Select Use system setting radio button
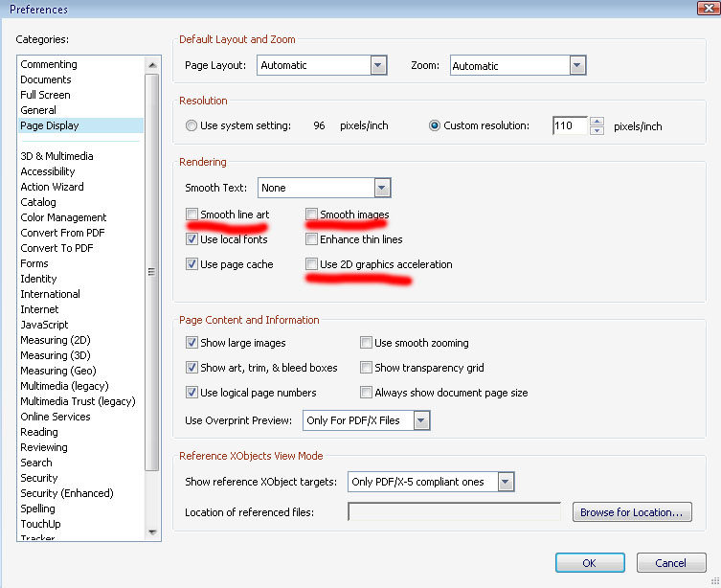This screenshot has width=721, height=588. (192, 125)
